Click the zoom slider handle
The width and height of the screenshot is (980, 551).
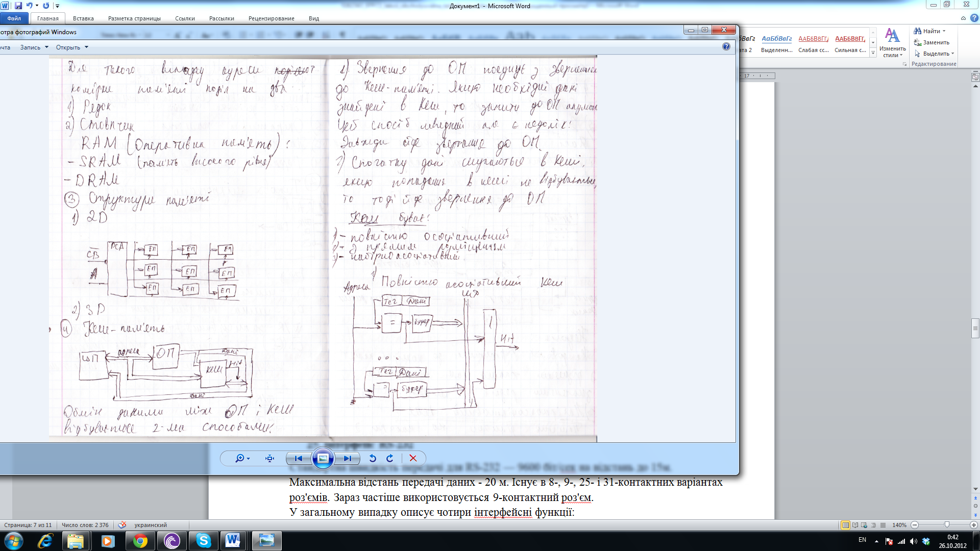pyautogui.click(x=947, y=525)
